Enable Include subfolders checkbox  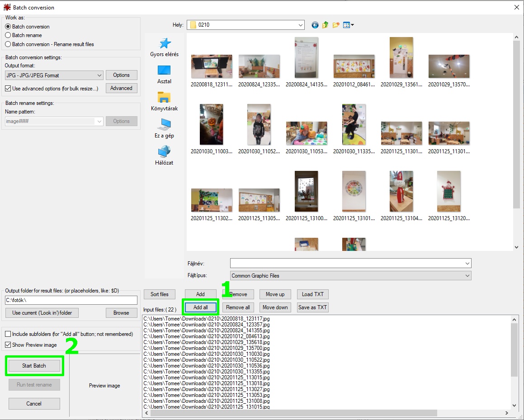pyautogui.click(x=8, y=334)
